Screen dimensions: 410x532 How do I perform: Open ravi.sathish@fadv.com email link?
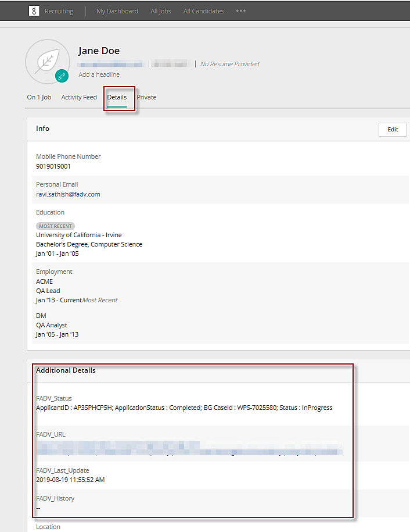[68, 194]
